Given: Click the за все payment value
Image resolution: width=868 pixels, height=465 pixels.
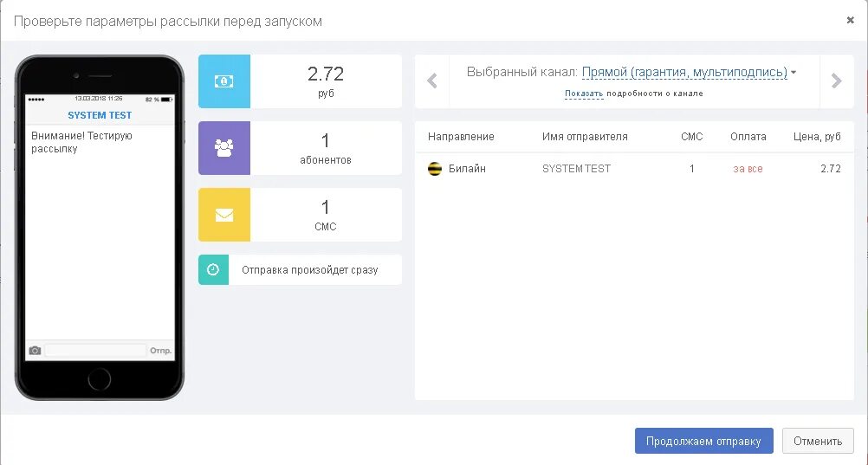Looking at the screenshot, I should click(748, 169).
